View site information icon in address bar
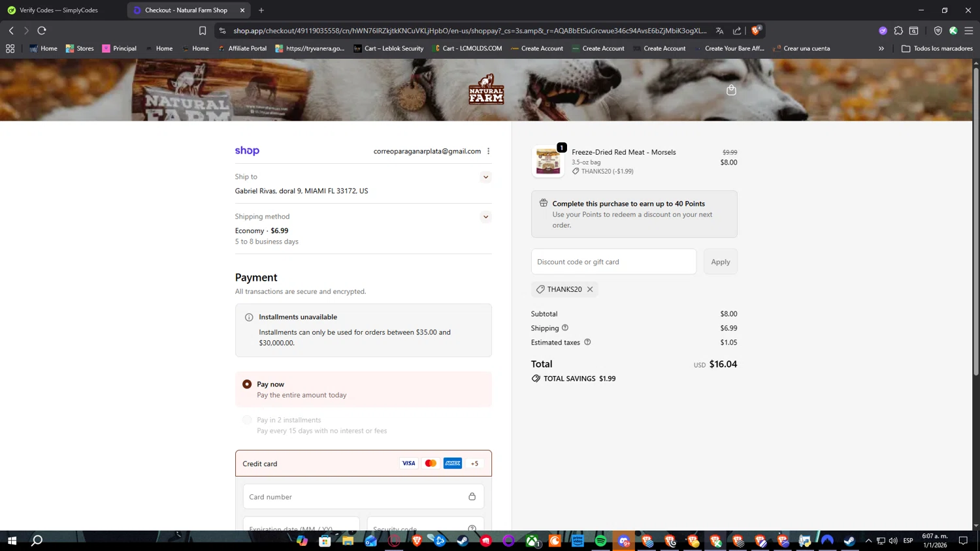Image resolution: width=980 pixels, height=551 pixels. (x=222, y=31)
